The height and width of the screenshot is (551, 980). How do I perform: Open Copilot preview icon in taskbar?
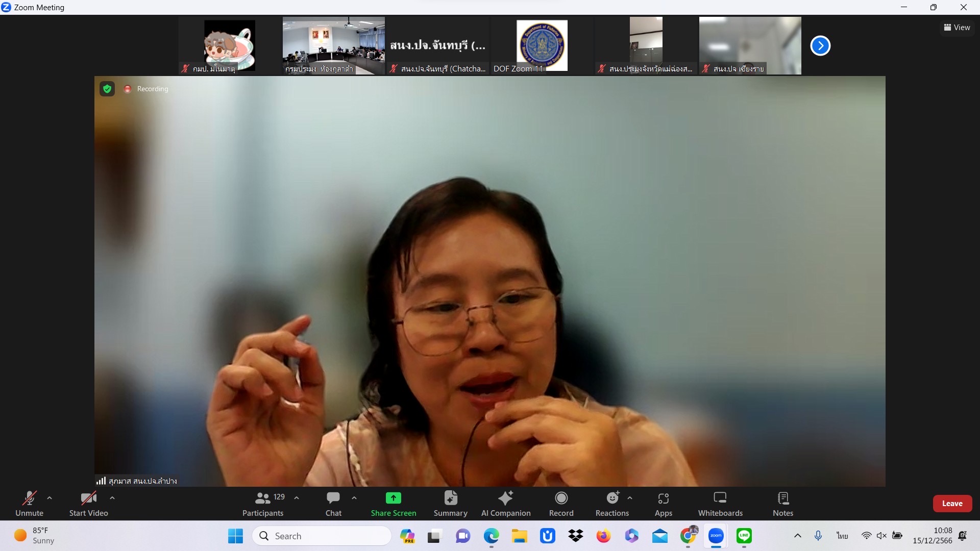coord(407,536)
